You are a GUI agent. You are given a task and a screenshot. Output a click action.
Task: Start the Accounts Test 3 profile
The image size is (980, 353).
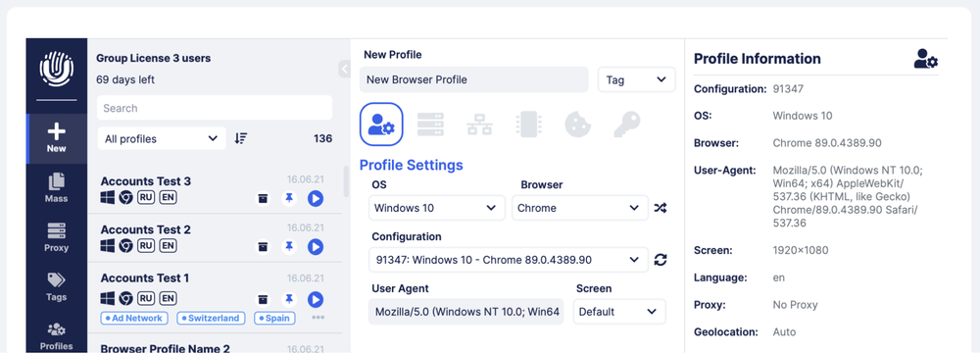tap(315, 198)
